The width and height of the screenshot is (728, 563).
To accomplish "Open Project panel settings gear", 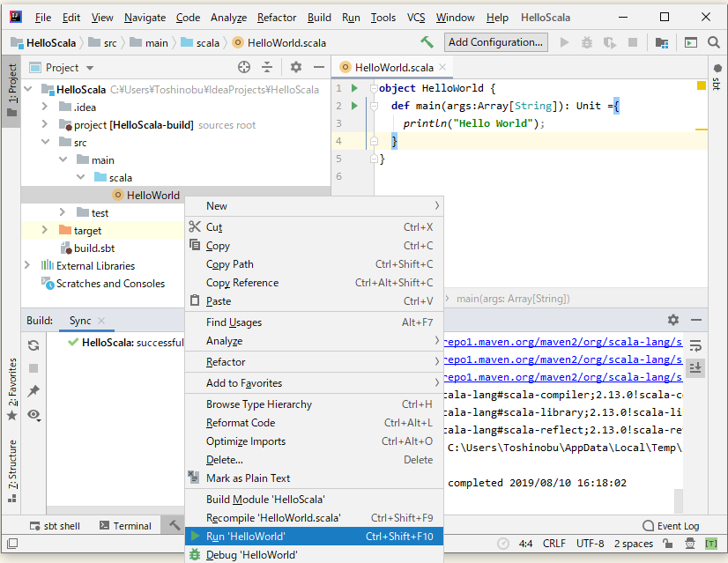I will point(296,67).
